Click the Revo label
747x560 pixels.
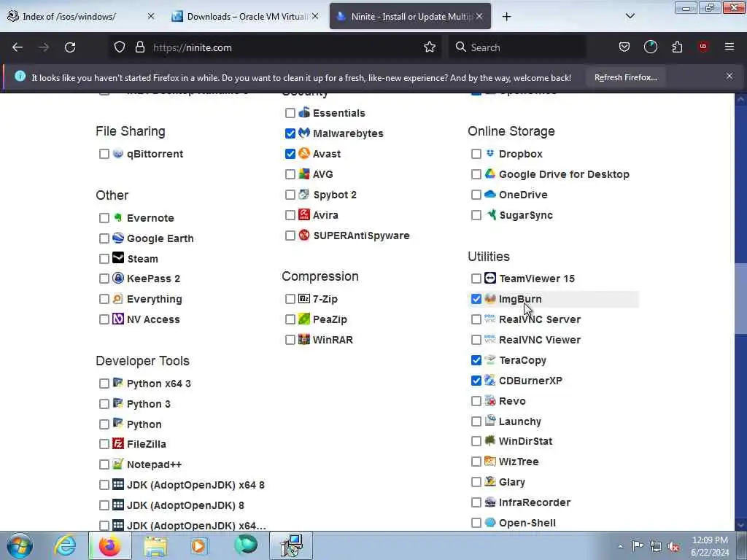pyautogui.click(x=512, y=401)
